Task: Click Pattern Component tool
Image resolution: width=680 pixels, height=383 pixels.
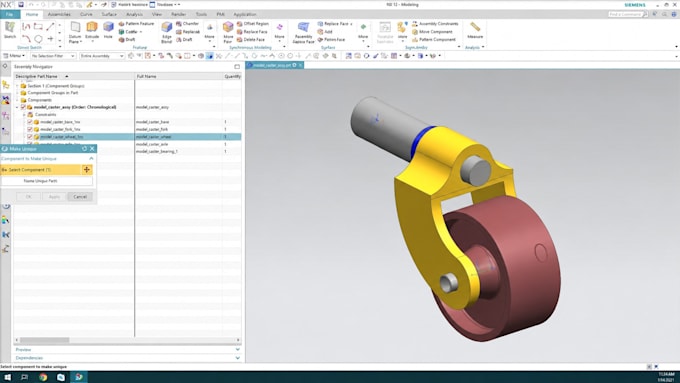Action: click(x=434, y=39)
